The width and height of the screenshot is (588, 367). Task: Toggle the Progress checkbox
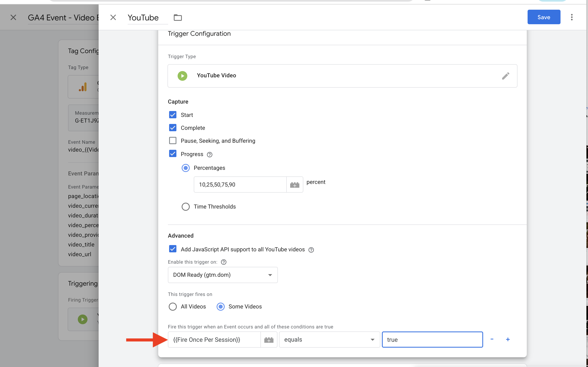(x=173, y=154)
